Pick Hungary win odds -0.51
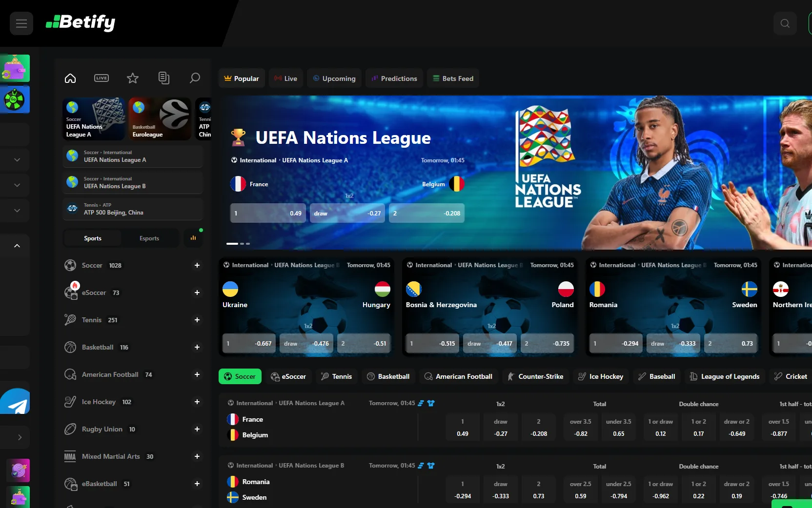Viewport: 812px width, 508px height. [x=364, y=343]
